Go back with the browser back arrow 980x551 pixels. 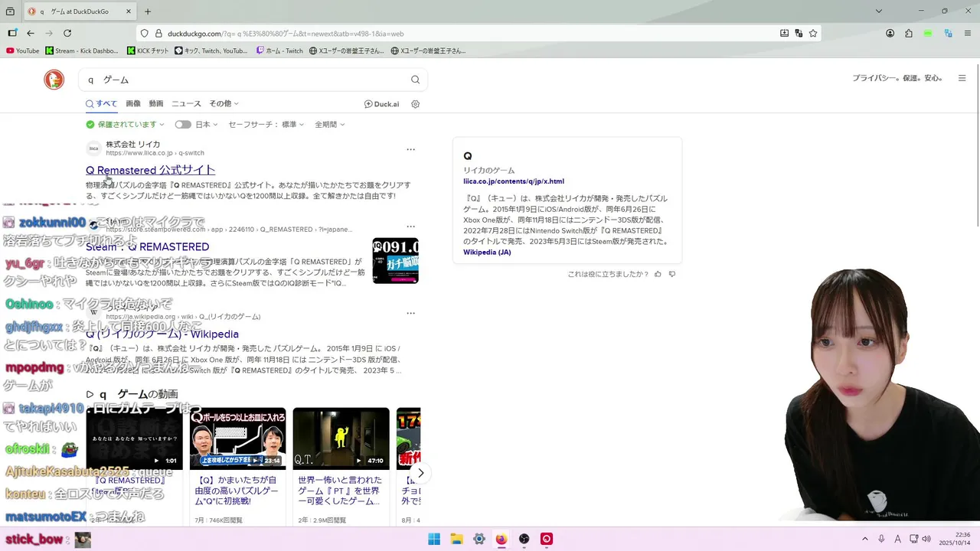[x=31, y=33]
